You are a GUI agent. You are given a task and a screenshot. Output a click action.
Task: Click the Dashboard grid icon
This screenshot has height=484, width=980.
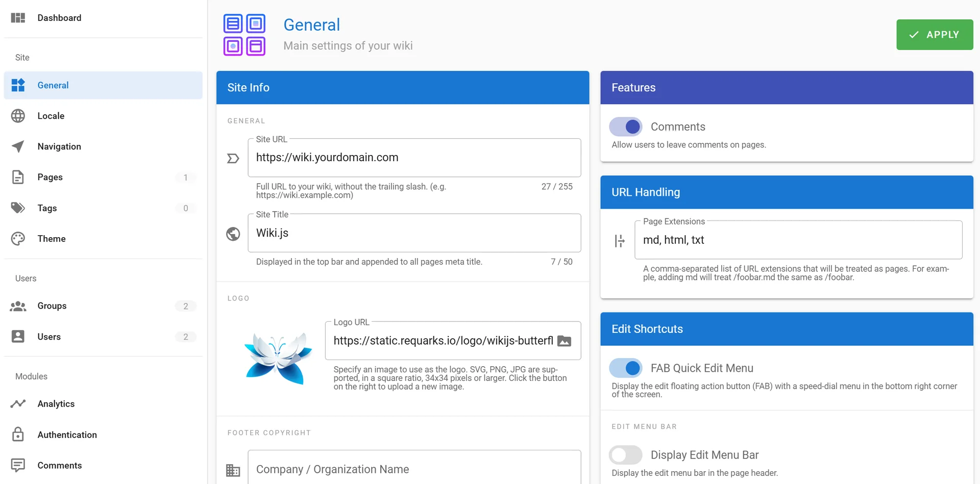pyautogui.click(x=18, y=18)
